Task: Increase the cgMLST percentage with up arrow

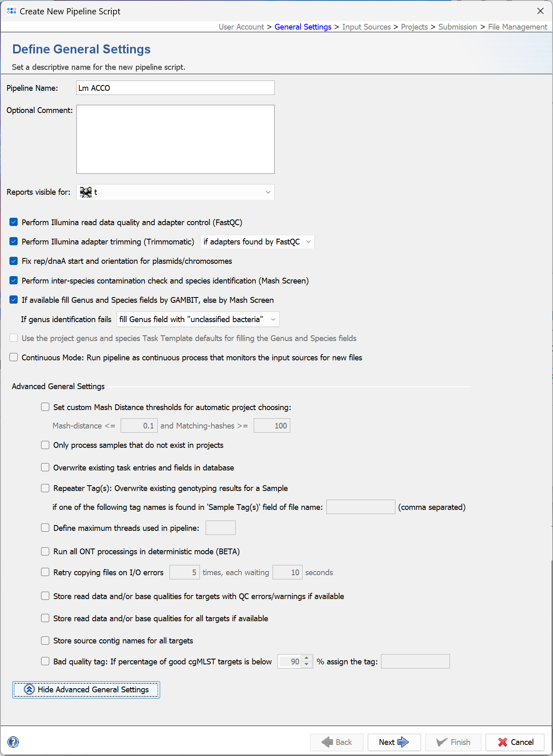Action: click(x=307, y=658)
